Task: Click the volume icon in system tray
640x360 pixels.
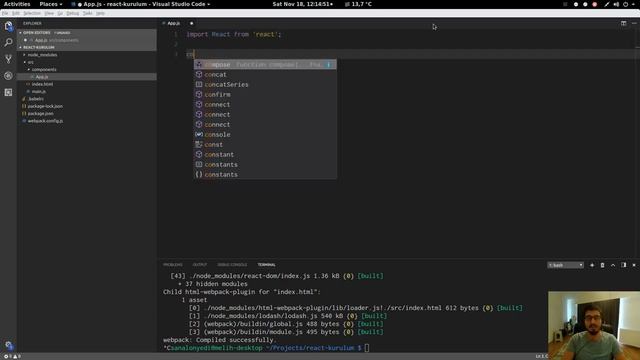Action: tap(616, 4)
